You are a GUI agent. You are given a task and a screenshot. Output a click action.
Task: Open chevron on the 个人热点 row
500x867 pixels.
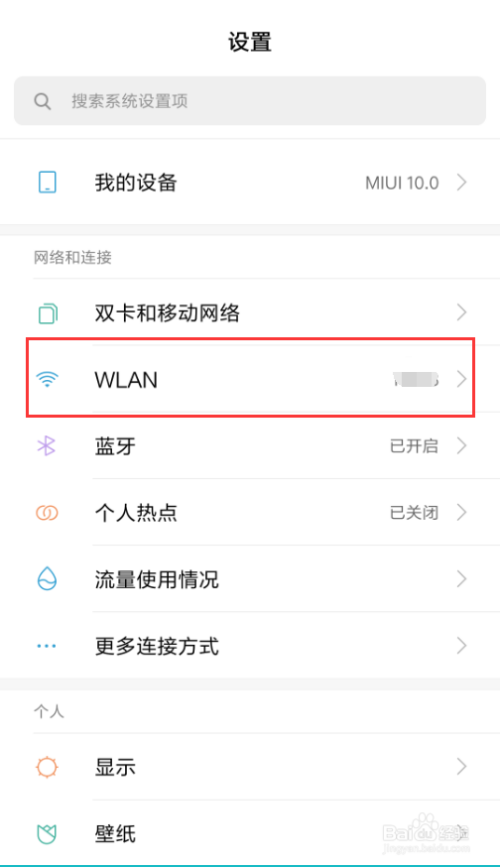pyautogui.click(x=462, y=513)
